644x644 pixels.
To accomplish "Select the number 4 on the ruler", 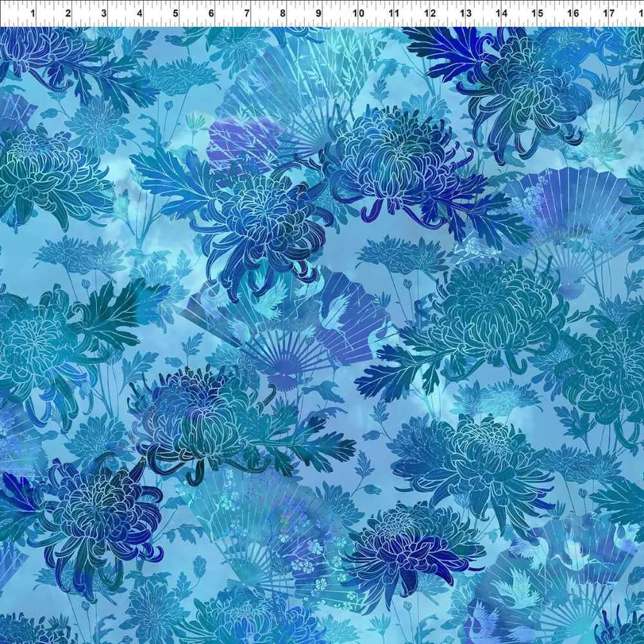I will (x=140, y=13).
